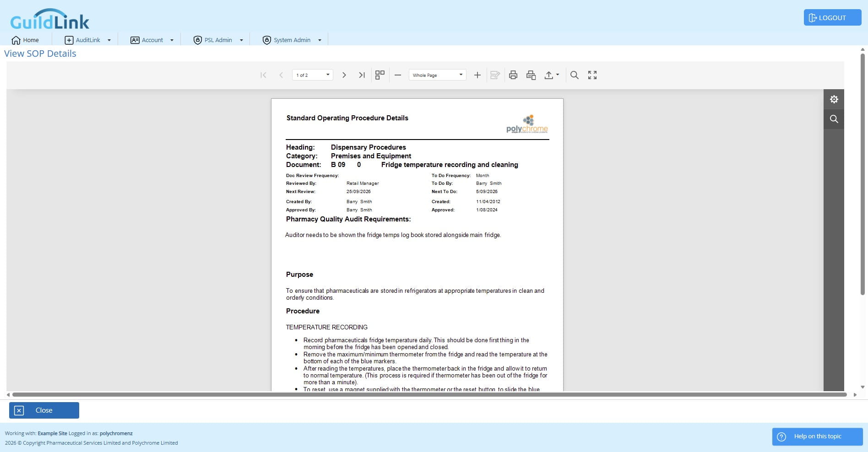The width and height of the screenshot is (868, 452).
Task: Expand the page number dropdown
Action: click(x=328, y=75)
